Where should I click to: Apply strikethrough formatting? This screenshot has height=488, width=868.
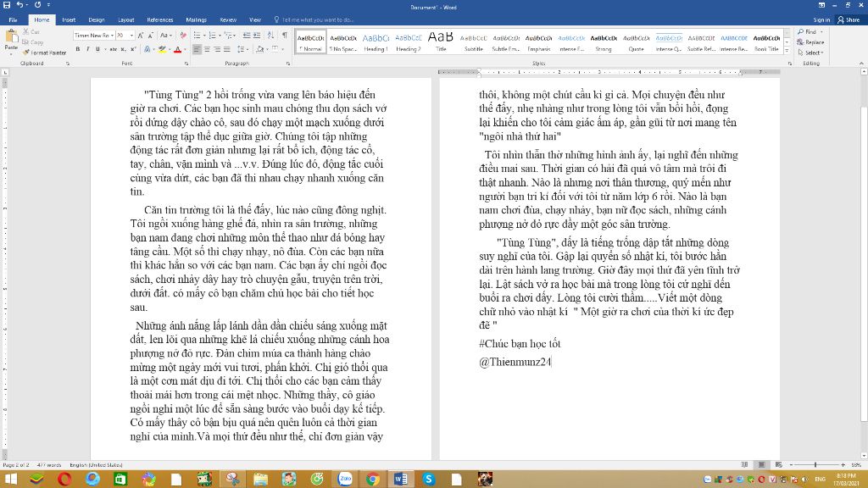point(113,49)
